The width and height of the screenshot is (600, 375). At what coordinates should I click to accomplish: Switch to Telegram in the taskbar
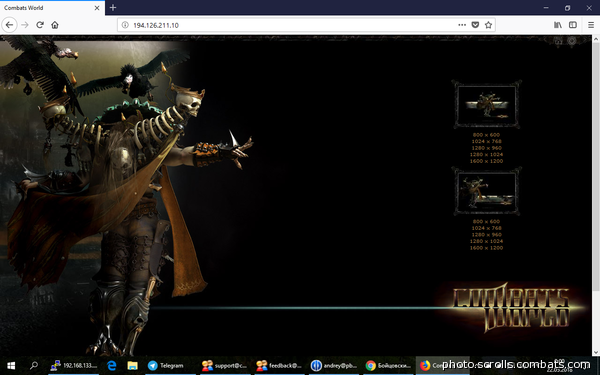click(171, 366)
